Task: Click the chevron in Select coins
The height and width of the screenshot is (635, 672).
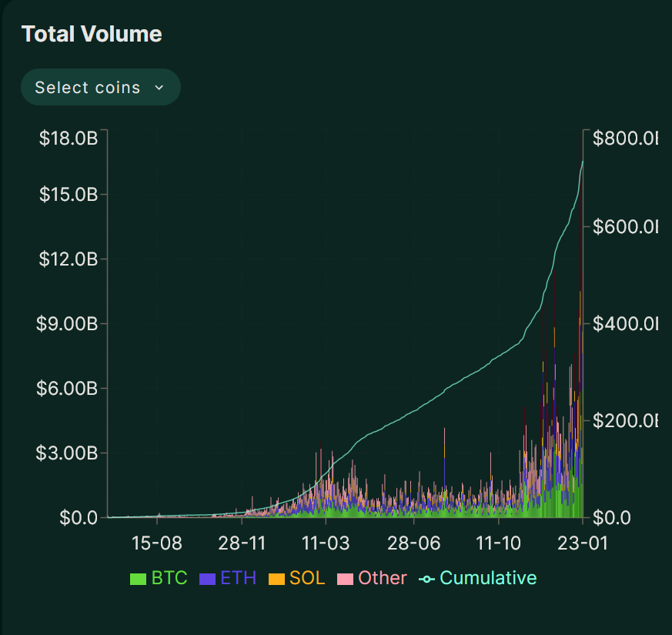Action: 159,88
